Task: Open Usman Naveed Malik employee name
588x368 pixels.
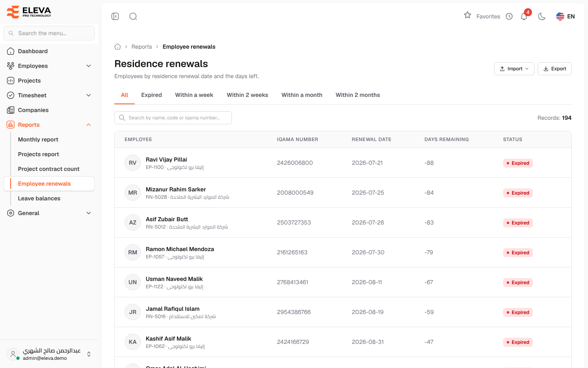Action: (174, 279)
